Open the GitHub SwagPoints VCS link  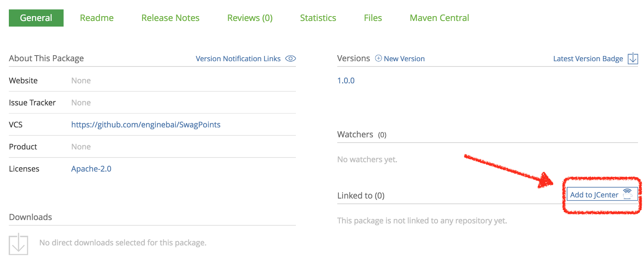click(146, 124)
